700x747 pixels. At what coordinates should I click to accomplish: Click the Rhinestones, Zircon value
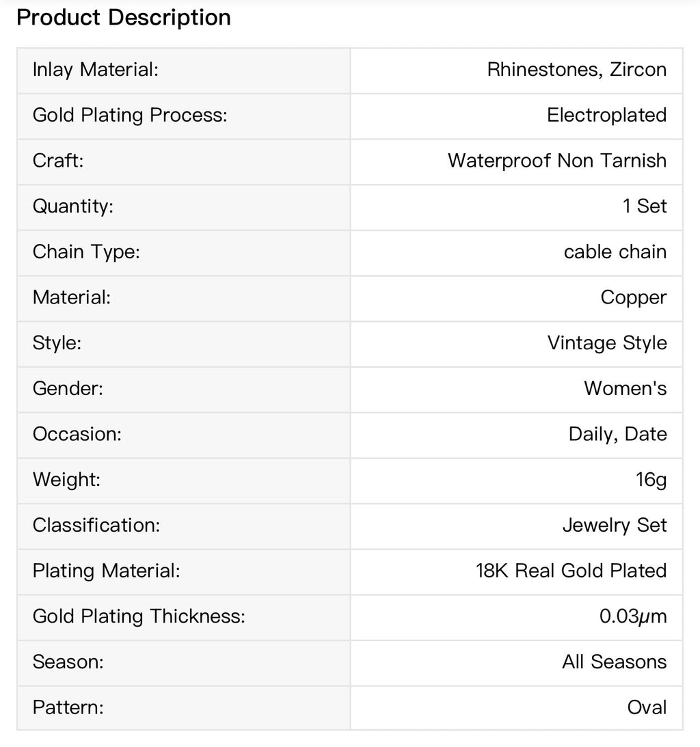[576, 70]
